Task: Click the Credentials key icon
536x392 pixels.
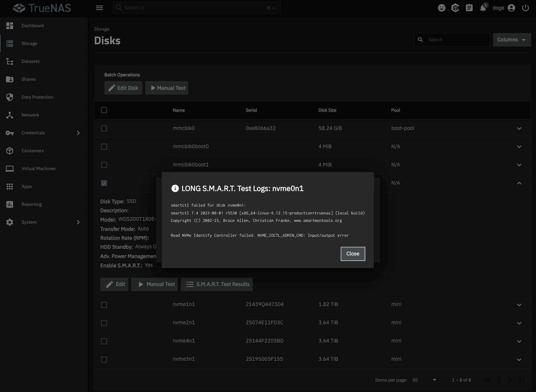Action: pyautogui.click(x=10, y=133)
